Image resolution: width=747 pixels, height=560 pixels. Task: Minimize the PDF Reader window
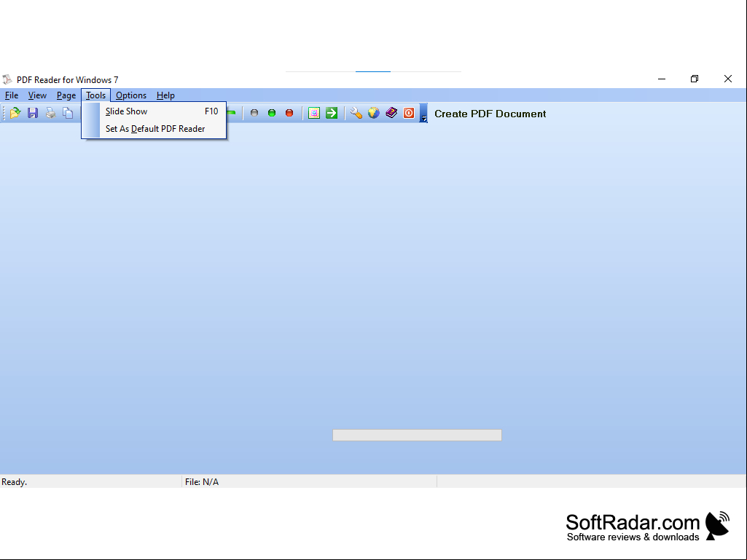(662, 79)
